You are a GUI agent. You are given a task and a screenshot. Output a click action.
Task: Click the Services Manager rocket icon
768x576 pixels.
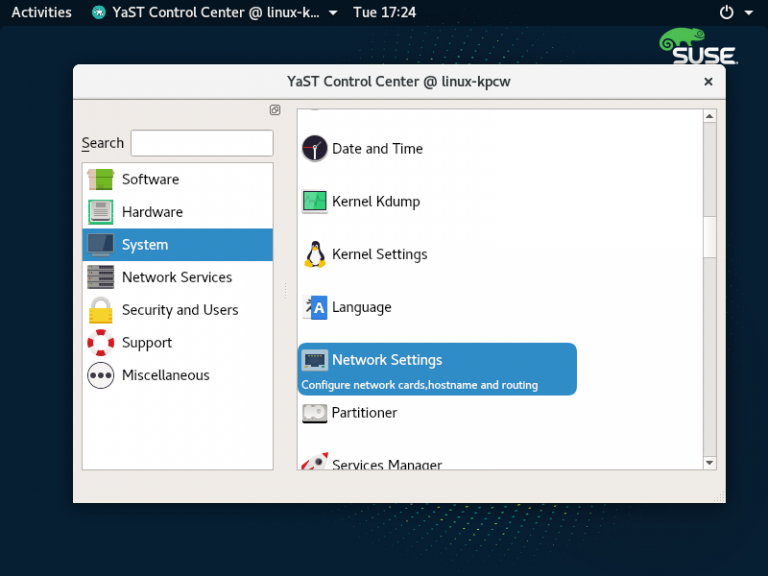click(x=315, y=463)
